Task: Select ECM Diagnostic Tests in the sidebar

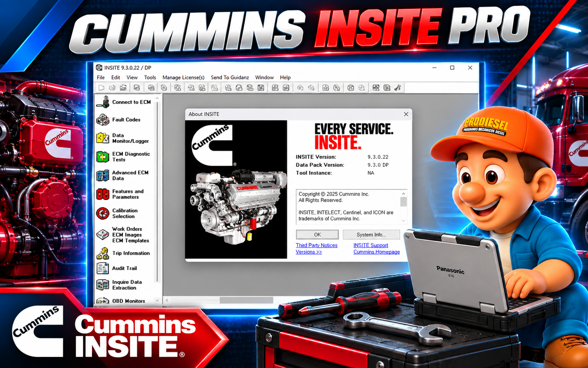Action: [x=123, y=157]
